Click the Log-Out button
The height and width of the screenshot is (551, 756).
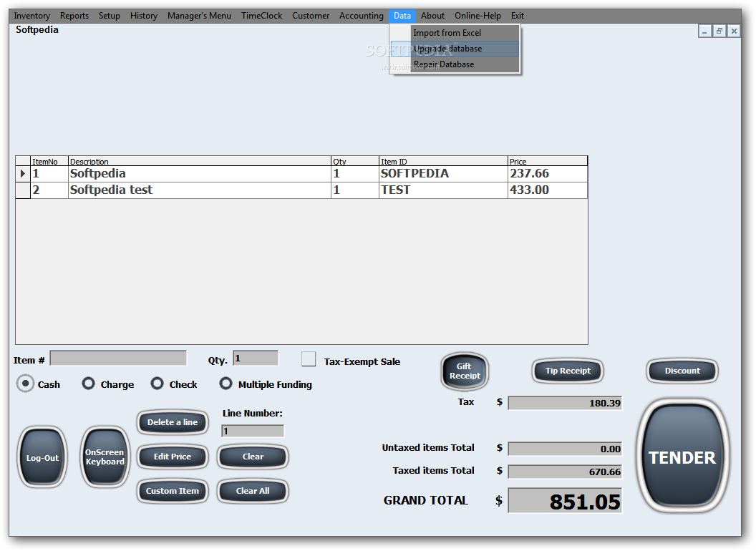click(x=42, y=457)
